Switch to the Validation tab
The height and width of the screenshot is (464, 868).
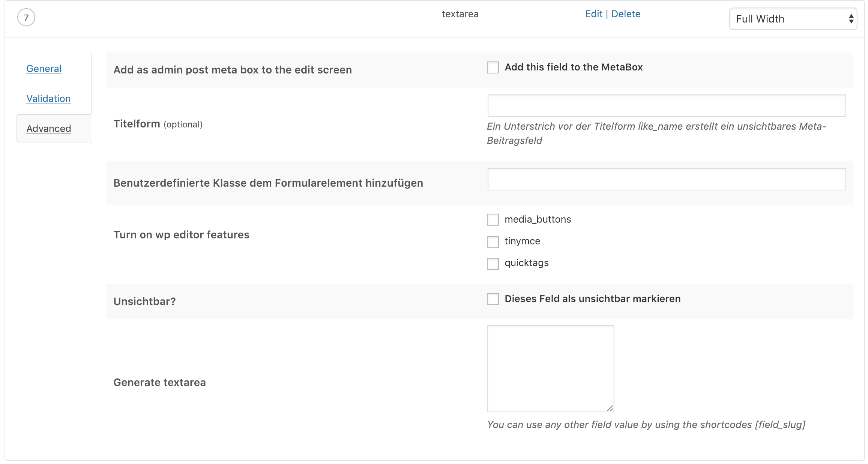48,99
